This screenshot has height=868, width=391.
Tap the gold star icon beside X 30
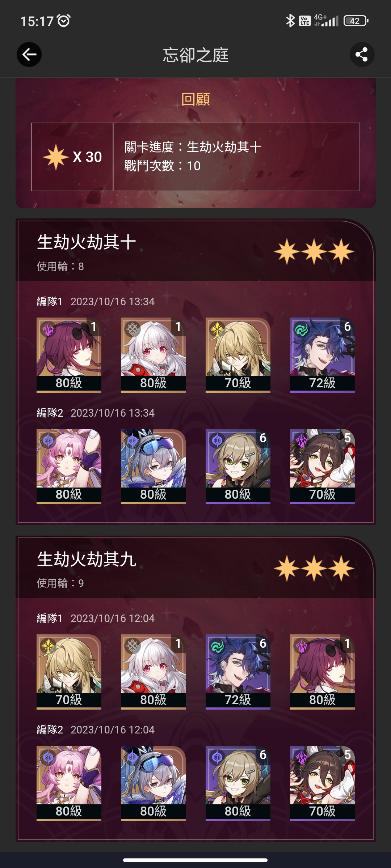pyautogui.click(x=56, y=157)
